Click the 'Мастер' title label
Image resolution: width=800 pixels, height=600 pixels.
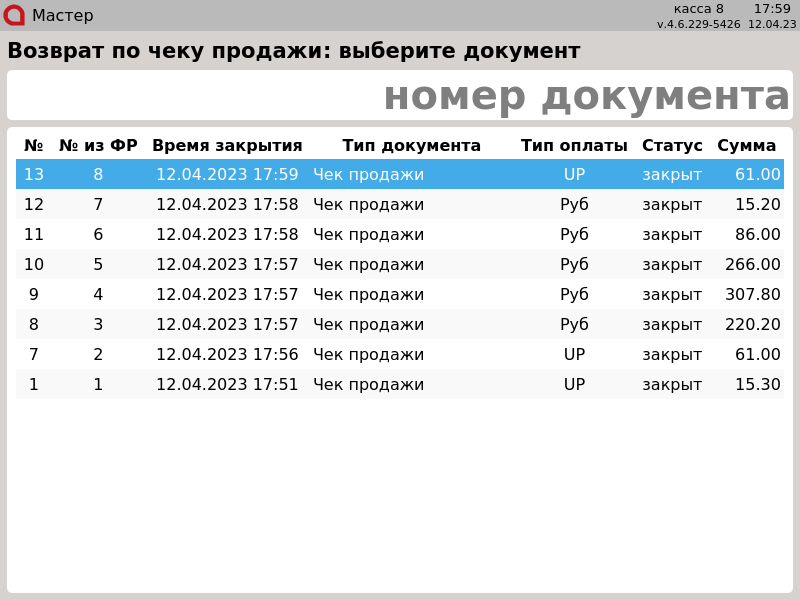tap(62, 16)
